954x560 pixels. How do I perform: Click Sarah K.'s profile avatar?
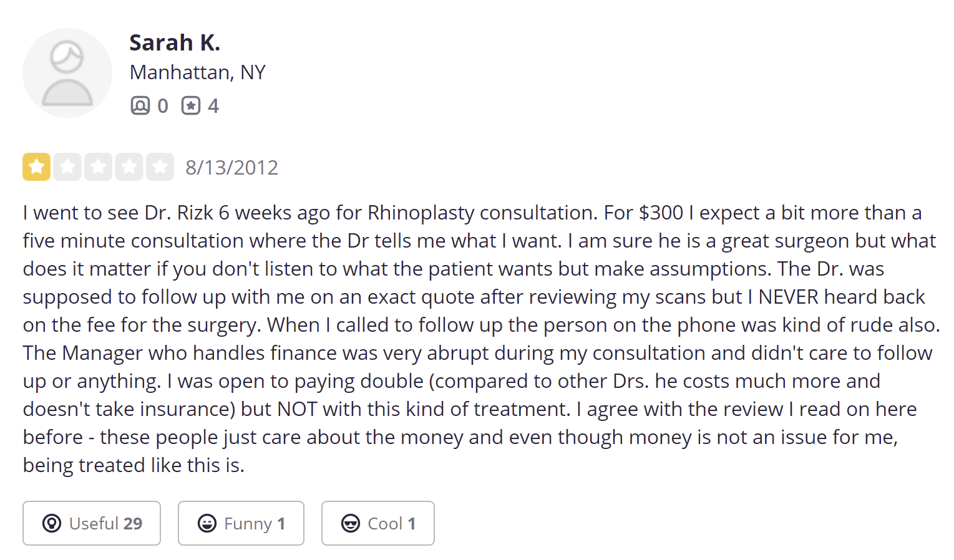click(x=67, y=73)
